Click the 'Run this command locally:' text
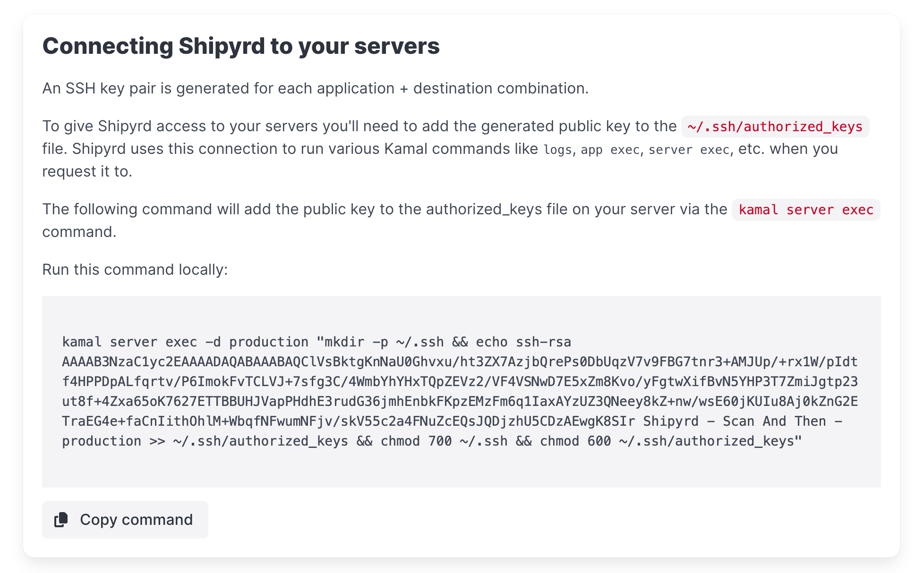This screenshot has height=573, width=924. (x=135, y=270)
